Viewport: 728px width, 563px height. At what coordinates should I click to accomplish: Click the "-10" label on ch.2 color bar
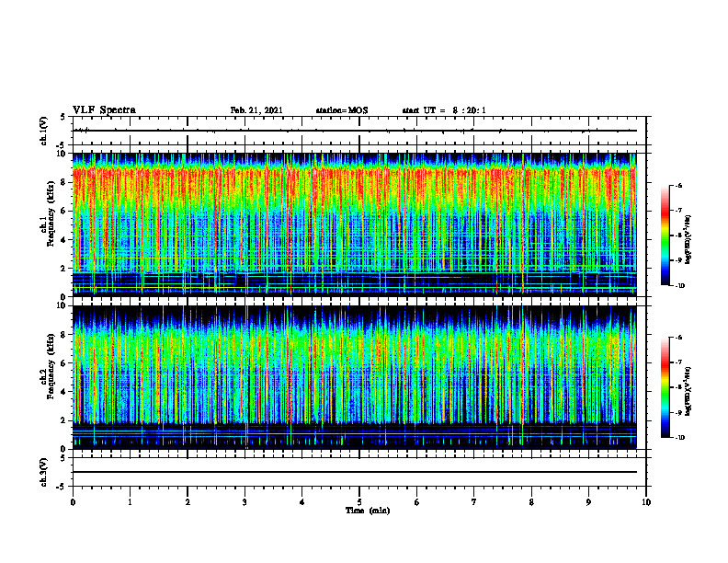[679, 438]
